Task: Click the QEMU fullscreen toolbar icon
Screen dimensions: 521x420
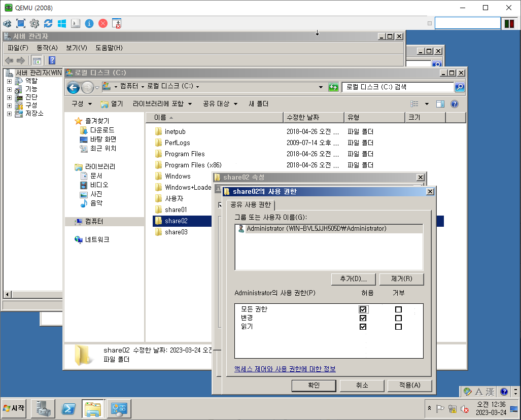Action: pos(21,23)
